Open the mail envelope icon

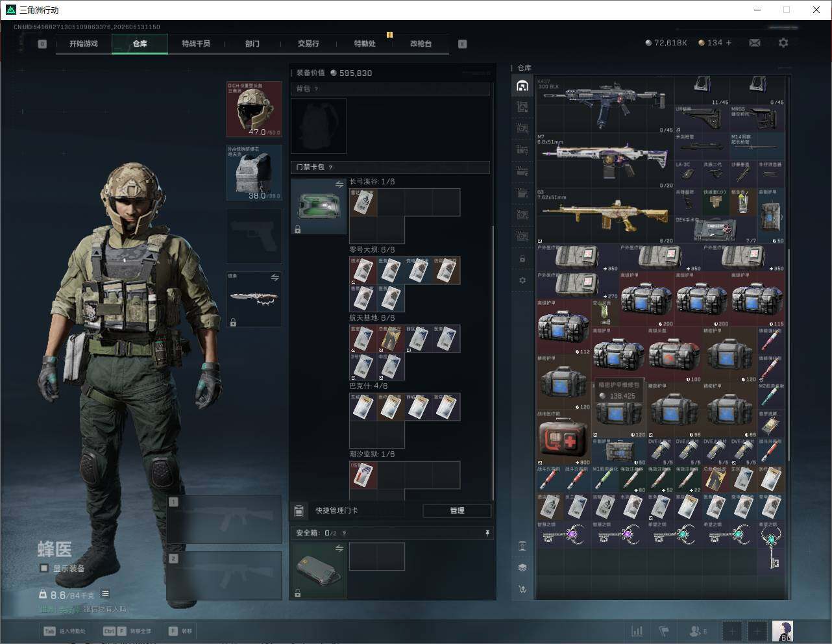755,43
